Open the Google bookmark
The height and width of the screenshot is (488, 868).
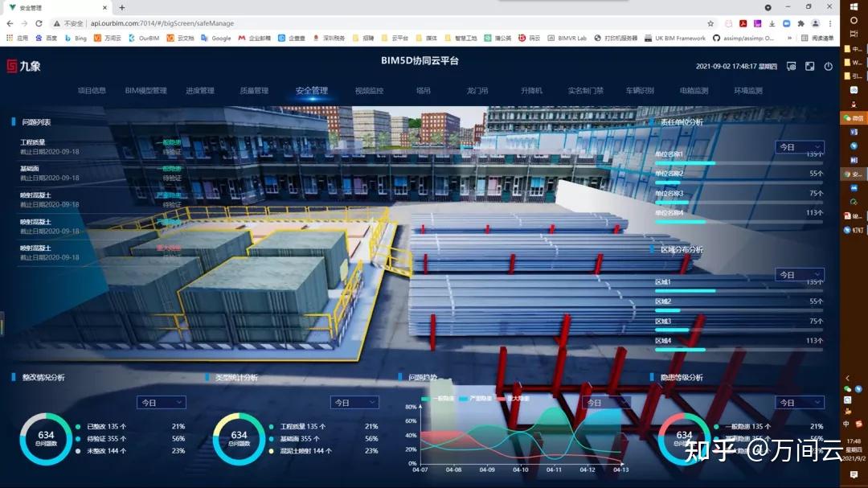point(216,39)
